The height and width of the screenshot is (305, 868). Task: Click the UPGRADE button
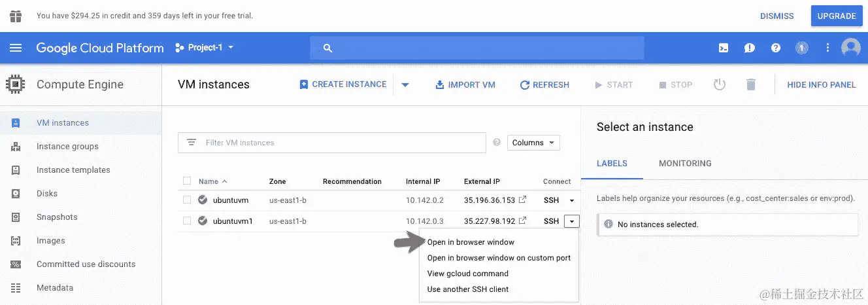pos(837,16)
